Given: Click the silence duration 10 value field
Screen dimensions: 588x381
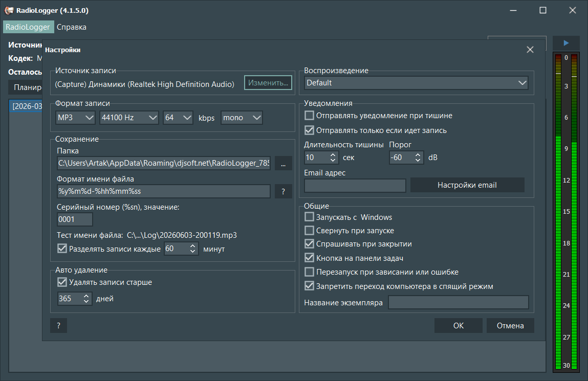Looking at the screenshot, I should tap(317, 158).
